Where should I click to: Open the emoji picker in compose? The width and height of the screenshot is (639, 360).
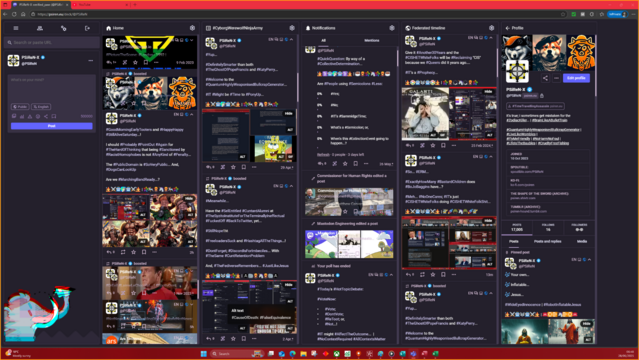[38, 116]
